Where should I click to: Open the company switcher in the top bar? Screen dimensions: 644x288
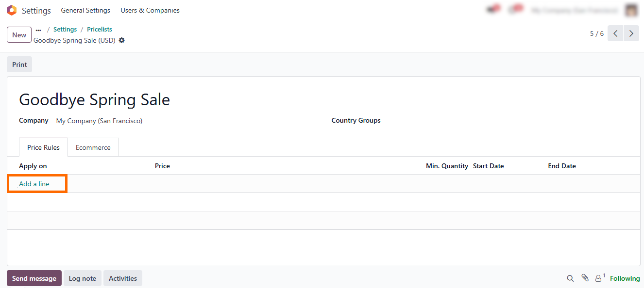(575, 10)
